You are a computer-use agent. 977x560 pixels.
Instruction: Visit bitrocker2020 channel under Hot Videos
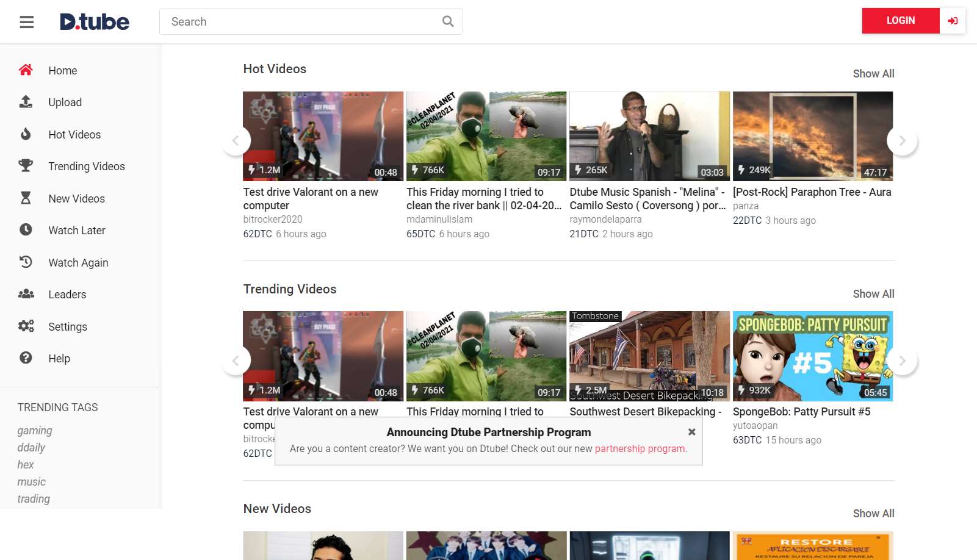pos(273,219)
